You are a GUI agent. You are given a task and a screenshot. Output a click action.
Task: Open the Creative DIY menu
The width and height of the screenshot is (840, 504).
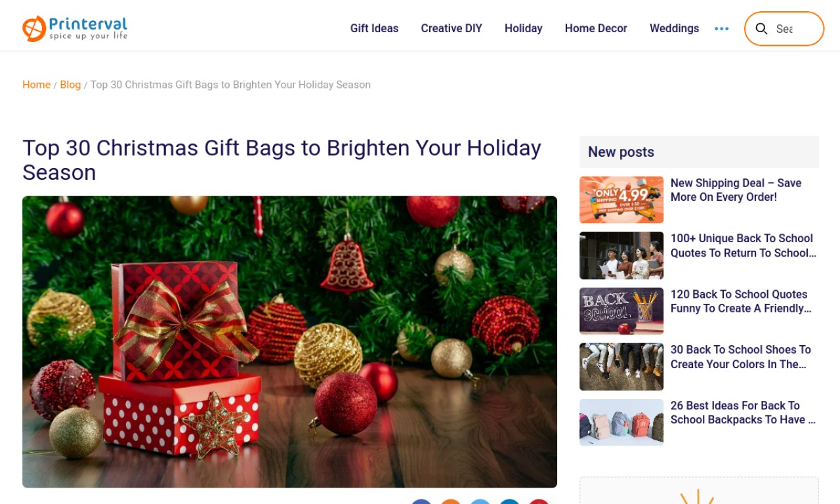(x=451, y=28)
